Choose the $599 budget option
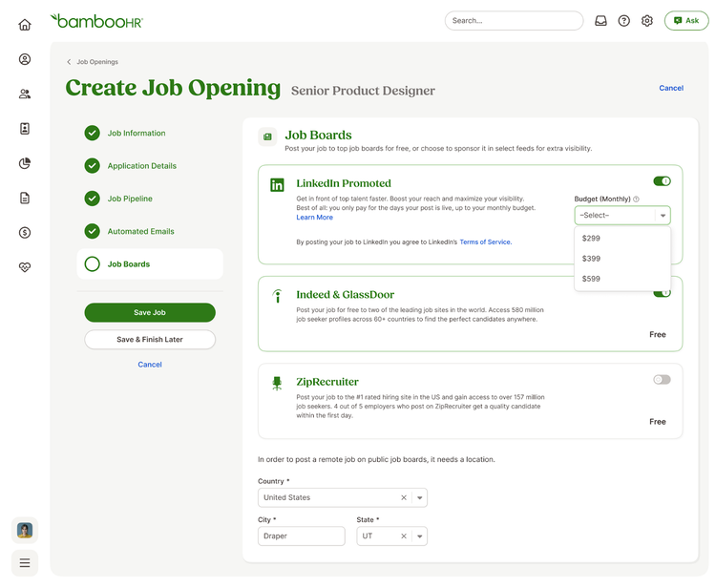 tap(622, 279)
